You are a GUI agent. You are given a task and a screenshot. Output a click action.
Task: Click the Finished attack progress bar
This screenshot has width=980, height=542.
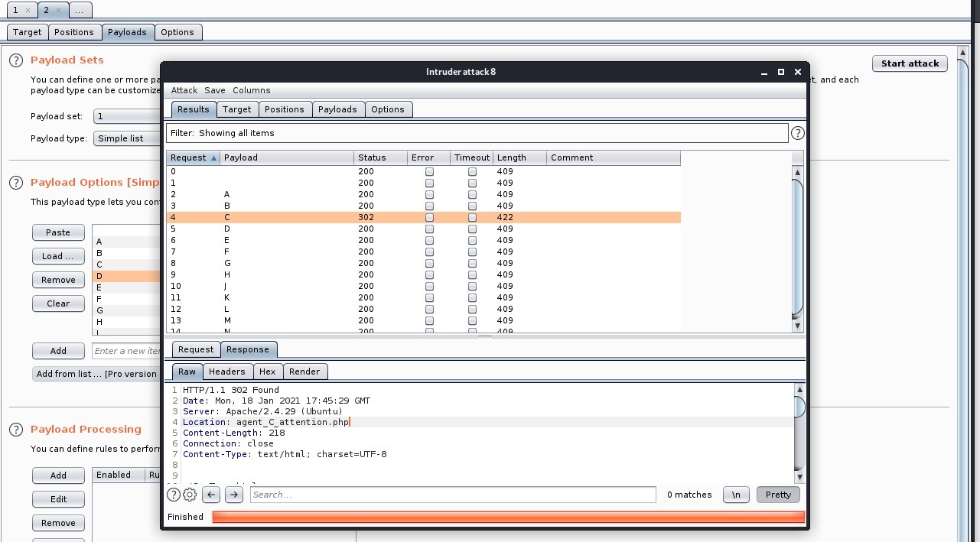tap(508, 518)
